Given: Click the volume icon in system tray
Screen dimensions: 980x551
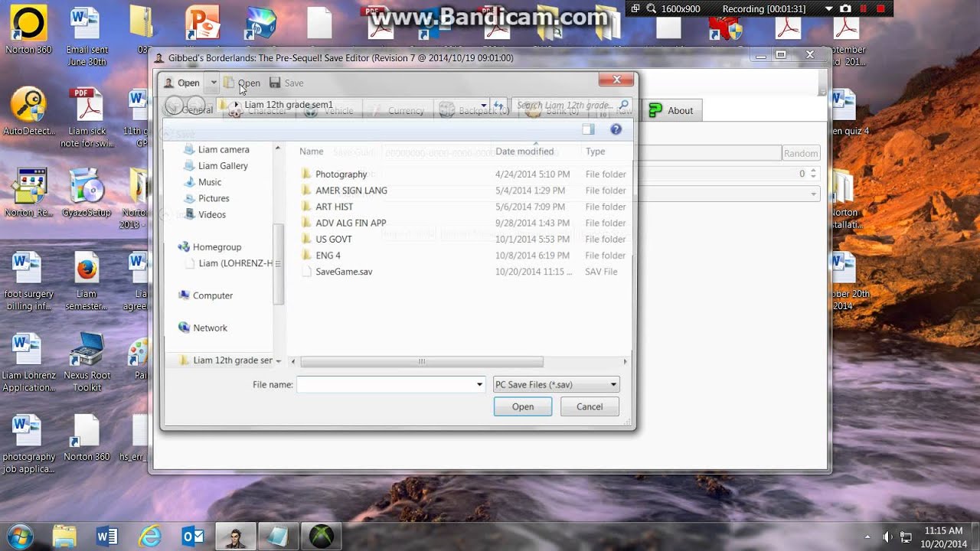Looking at the screenshot, I should click(x=888, y=536).
